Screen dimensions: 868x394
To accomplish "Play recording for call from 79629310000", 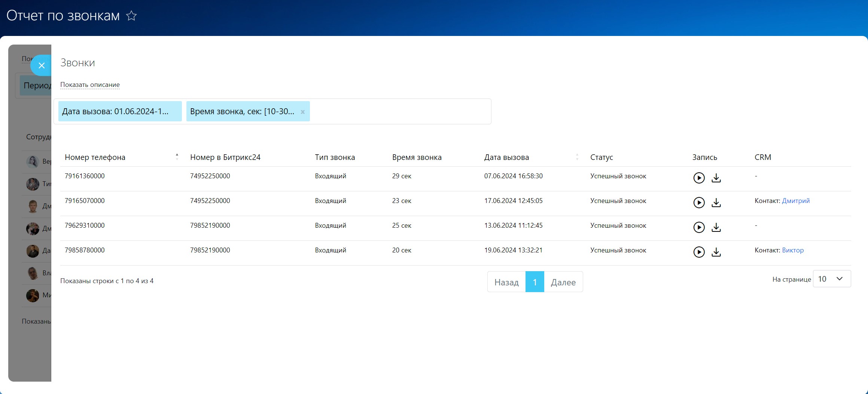I will coord(698,227).
